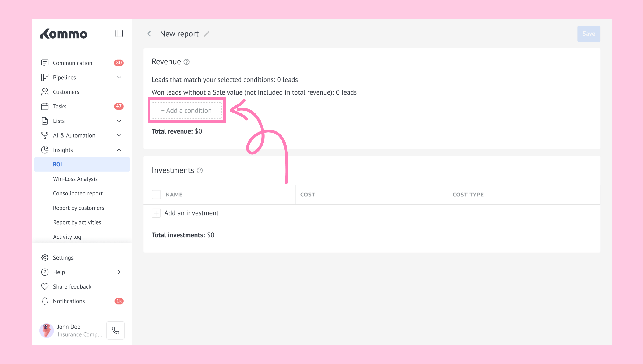Click the pencil icon to rename report

206,34
